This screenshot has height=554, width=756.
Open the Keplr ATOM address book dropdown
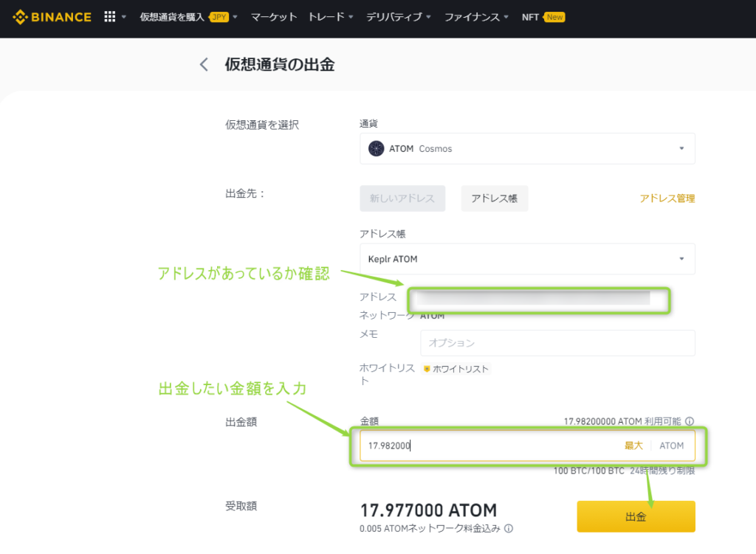pyautogui.click(x=527, y=259)
